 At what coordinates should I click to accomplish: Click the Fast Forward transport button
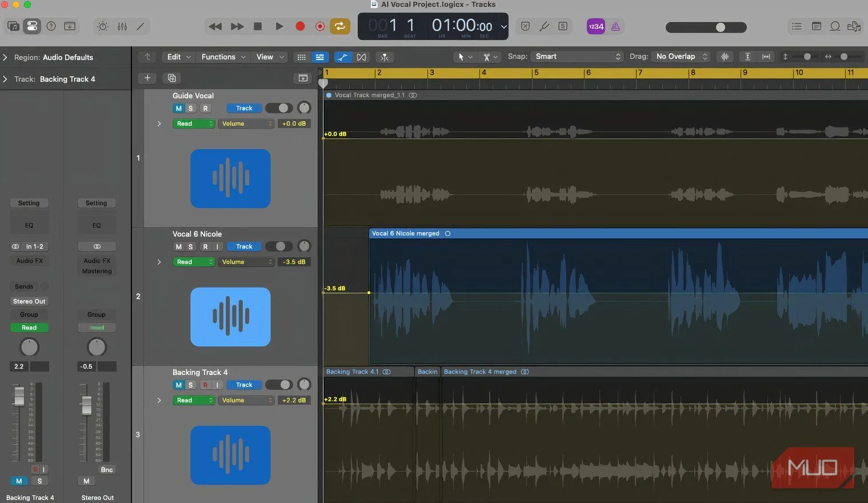pos(237,26)
